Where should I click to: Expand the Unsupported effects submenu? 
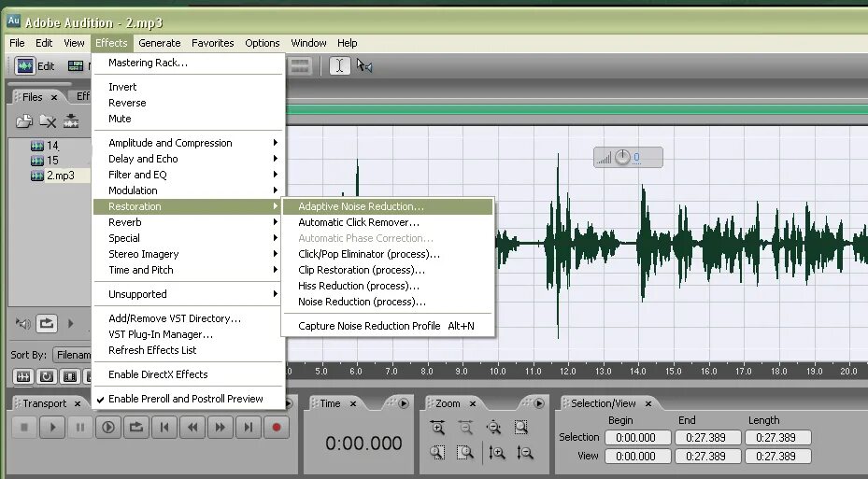(188, 294)
